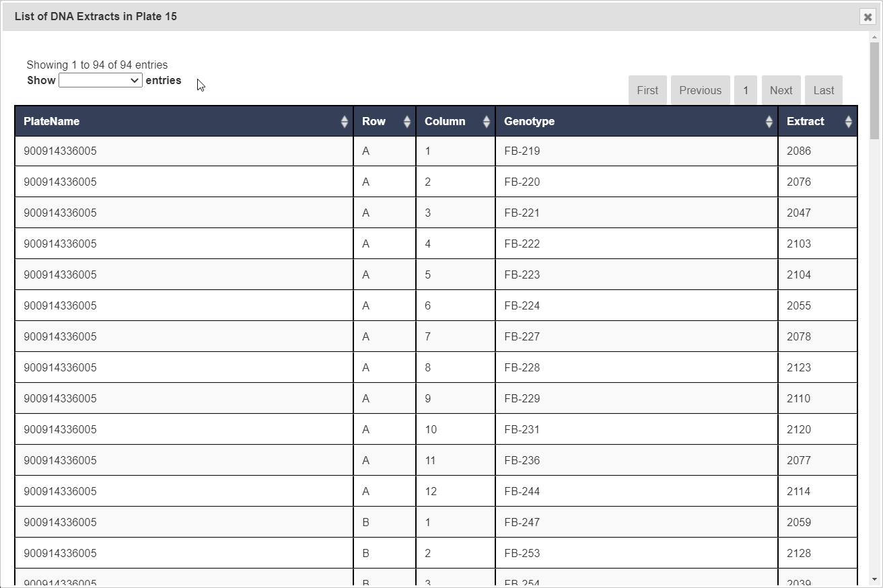Image resolution: width=883 pixels, height=588 pixels.
Task: Click the PlateName header text
Action: click(51, 122)
